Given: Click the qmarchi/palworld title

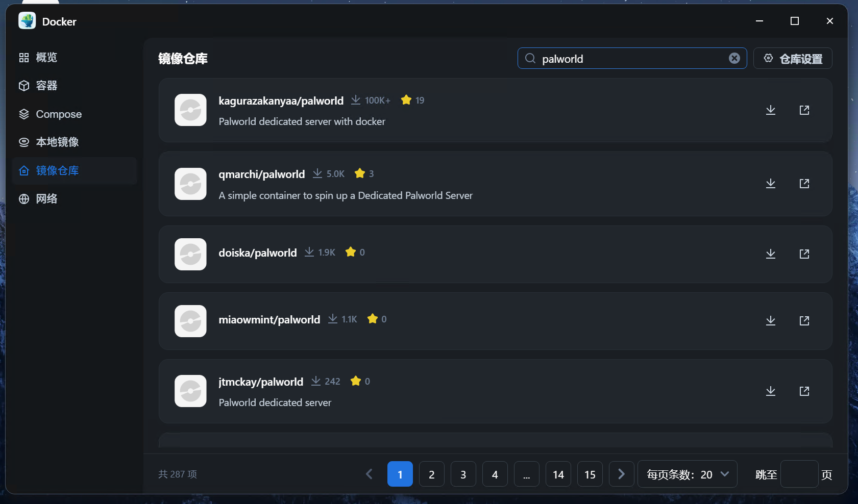Looking at the screenshot, I should tap(262, 174).
